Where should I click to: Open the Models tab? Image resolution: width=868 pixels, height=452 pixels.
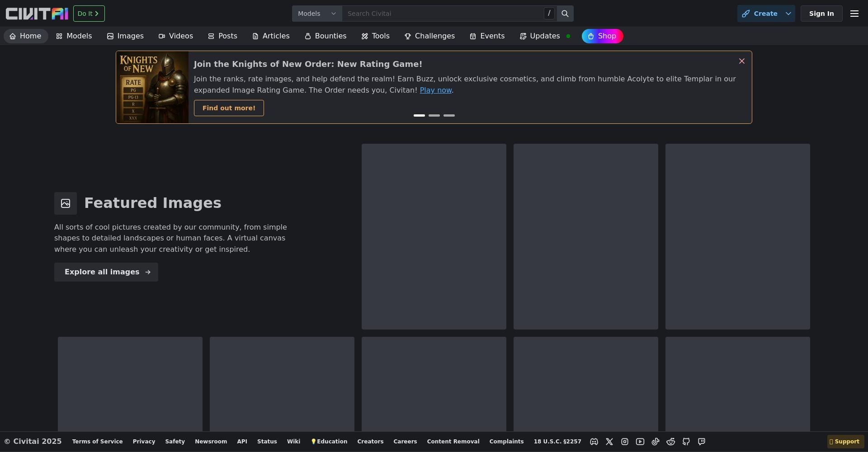(x=74, y=36)
